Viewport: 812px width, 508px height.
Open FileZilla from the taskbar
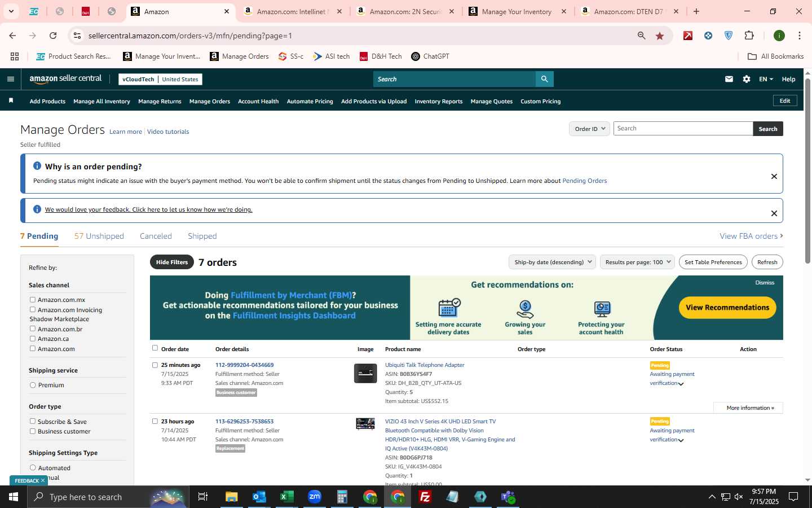[425, 497]
